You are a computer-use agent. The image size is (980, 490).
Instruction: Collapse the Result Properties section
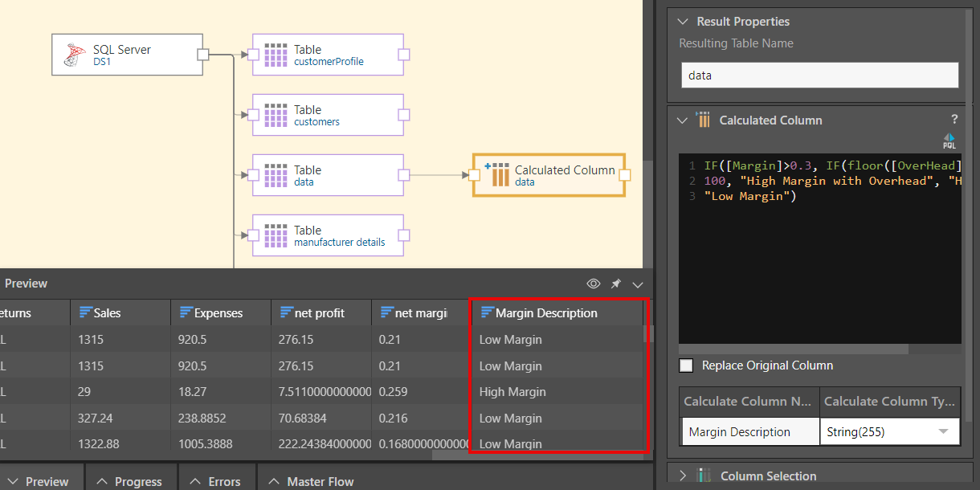click(683, 22)
